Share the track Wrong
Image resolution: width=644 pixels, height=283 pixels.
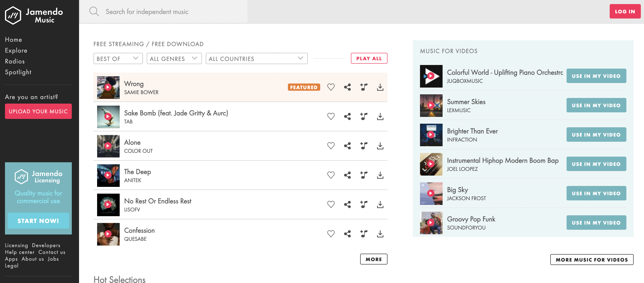tap(347, 87)
